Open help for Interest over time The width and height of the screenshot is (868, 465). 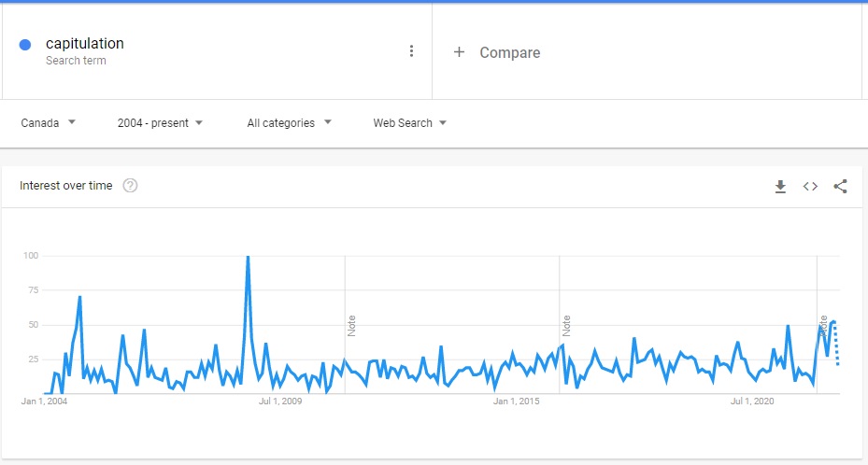[x=130, y=186]
